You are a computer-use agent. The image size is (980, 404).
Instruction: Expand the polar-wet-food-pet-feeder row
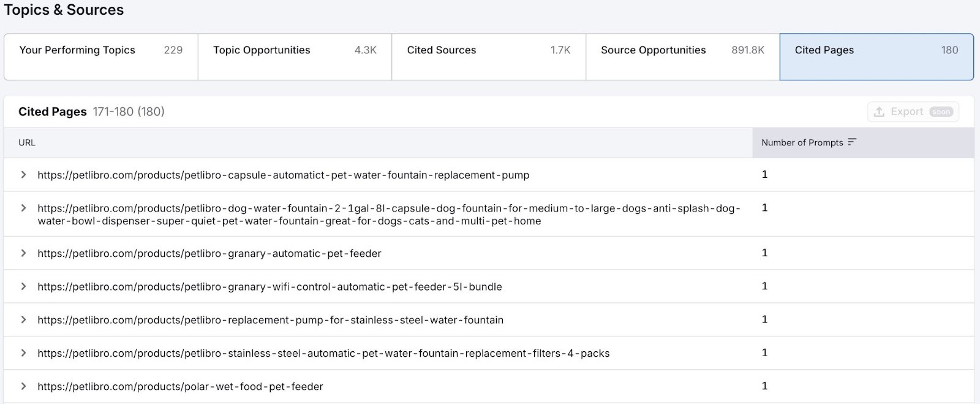click(x=23, y=386)
